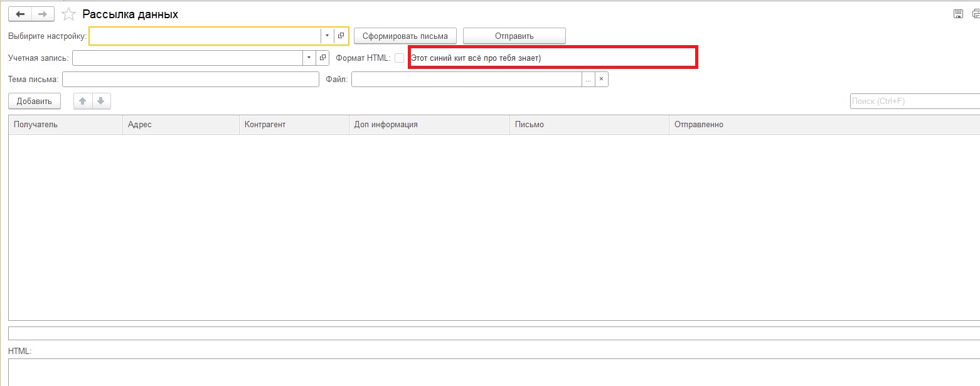The width and height of the screenshot is (980, 386).
Task: Browse for file with the ellipsis button
Action: click(588, 80)
